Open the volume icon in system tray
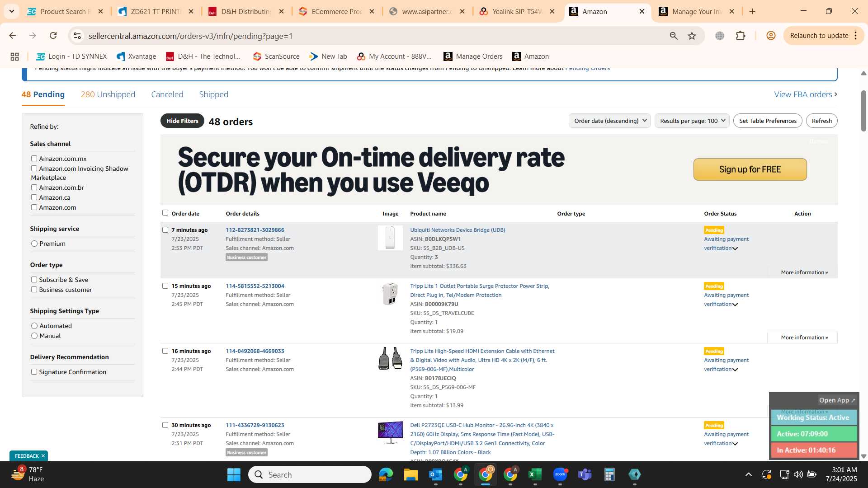868x488 pixels. point(798,474)
